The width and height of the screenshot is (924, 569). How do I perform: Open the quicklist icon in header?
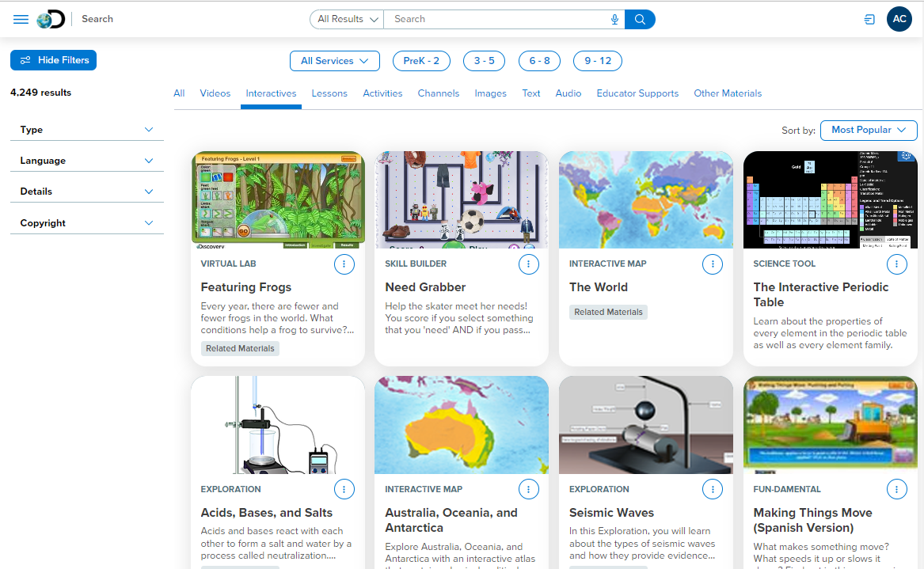click(x=869, y=20)
